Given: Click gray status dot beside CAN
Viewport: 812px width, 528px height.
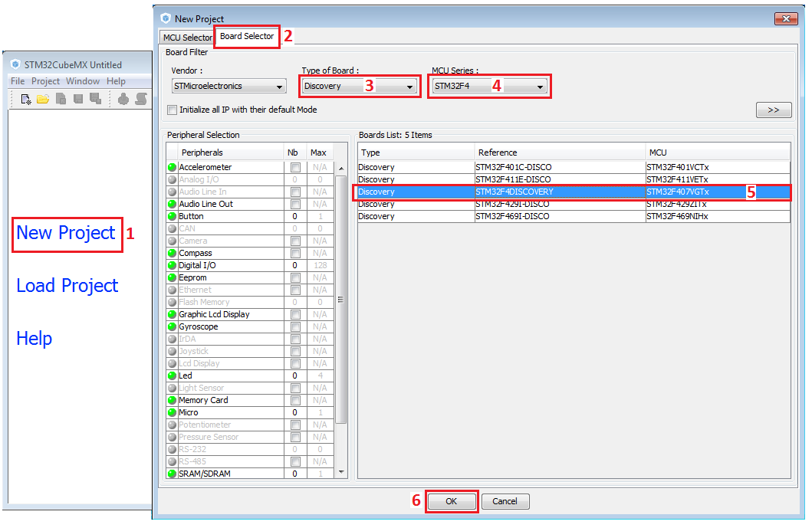Looking at the screenshot, I should 172,229.
